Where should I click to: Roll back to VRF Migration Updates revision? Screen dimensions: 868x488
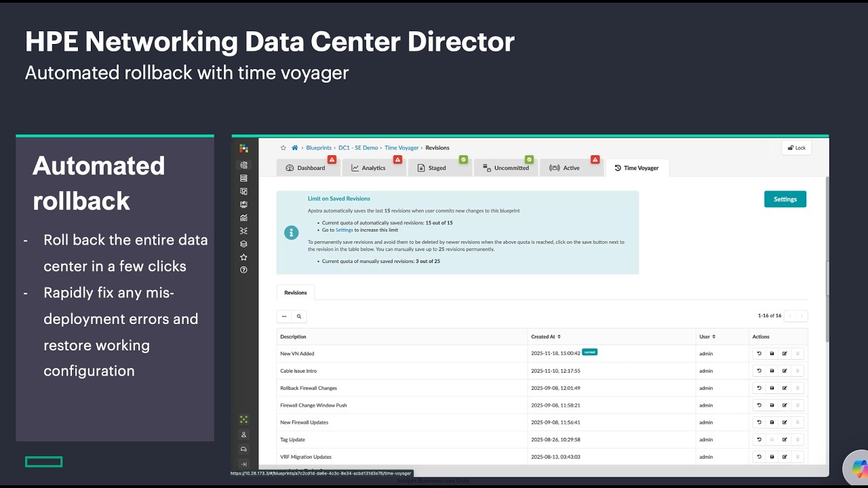pyautogui.click(x=759, y=457)
